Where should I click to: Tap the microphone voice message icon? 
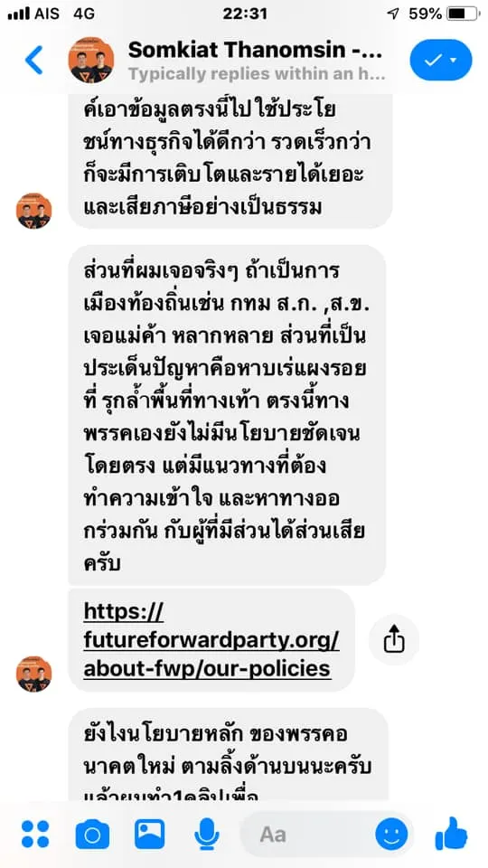tap(206, 835)
